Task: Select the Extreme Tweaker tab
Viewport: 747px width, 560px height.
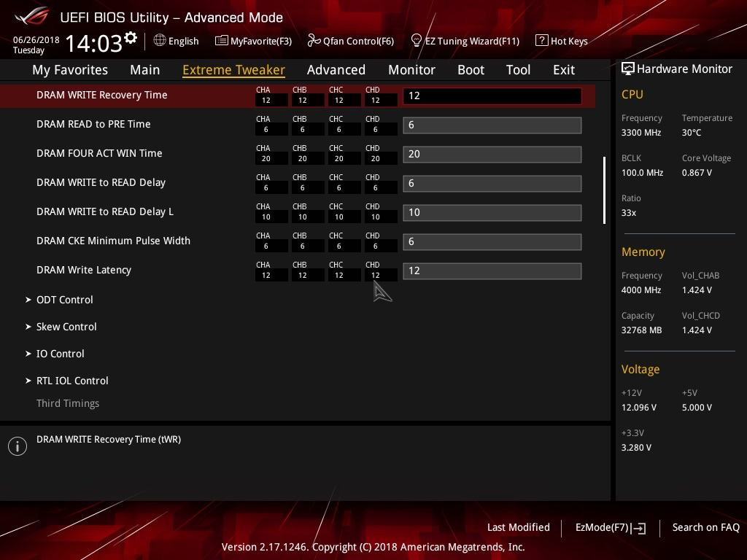Action: tap(233, 70)
